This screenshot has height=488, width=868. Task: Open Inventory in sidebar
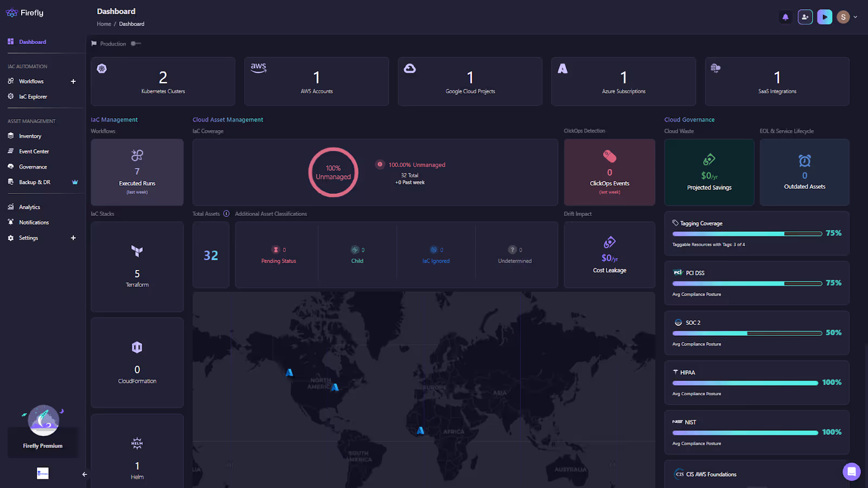30,136
